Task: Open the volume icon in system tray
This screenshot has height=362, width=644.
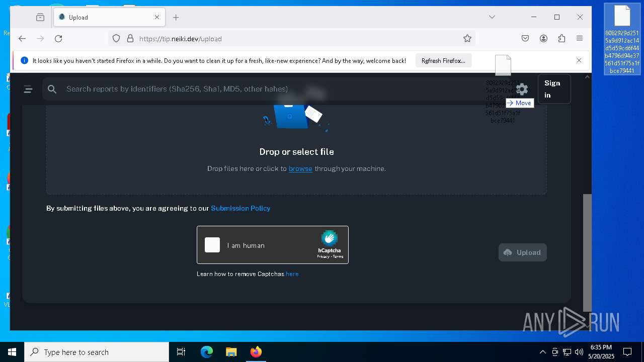Action: [579, 352]
